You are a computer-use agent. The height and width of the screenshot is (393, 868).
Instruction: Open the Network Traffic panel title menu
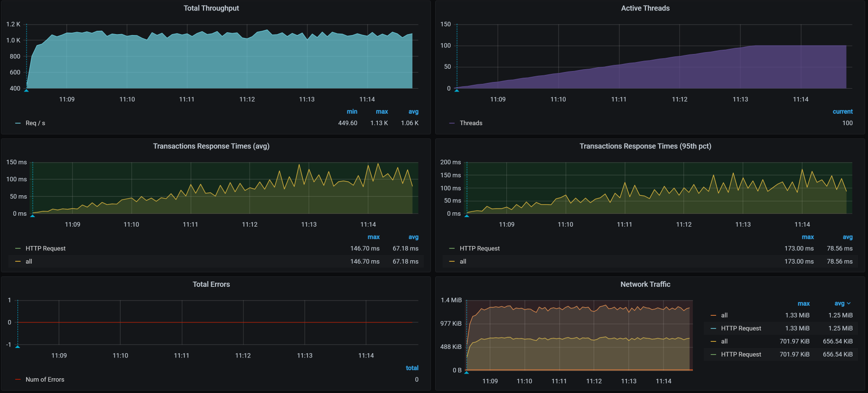pos(645,284)
